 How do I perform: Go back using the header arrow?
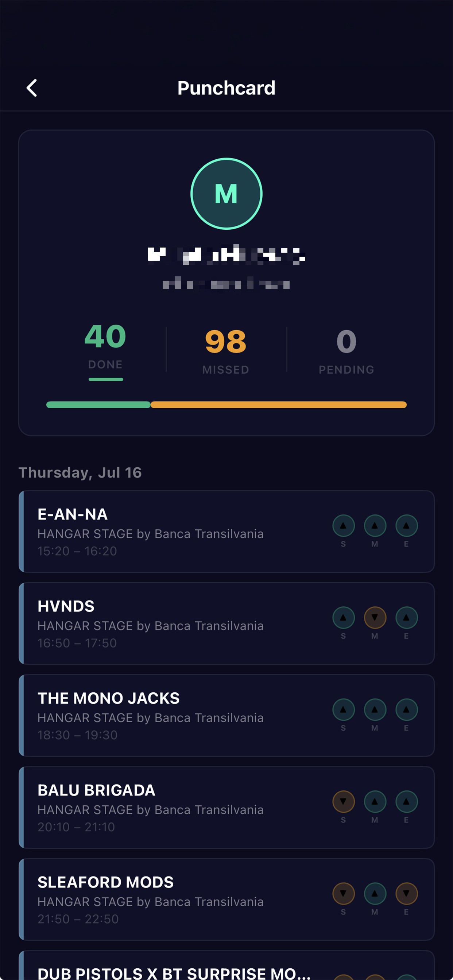32,88
